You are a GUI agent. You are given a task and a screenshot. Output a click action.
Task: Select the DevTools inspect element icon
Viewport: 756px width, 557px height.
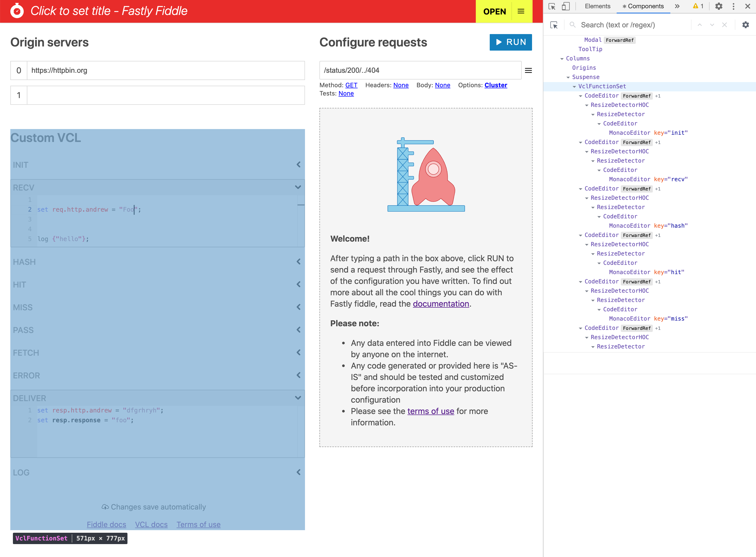coord(552,6)
